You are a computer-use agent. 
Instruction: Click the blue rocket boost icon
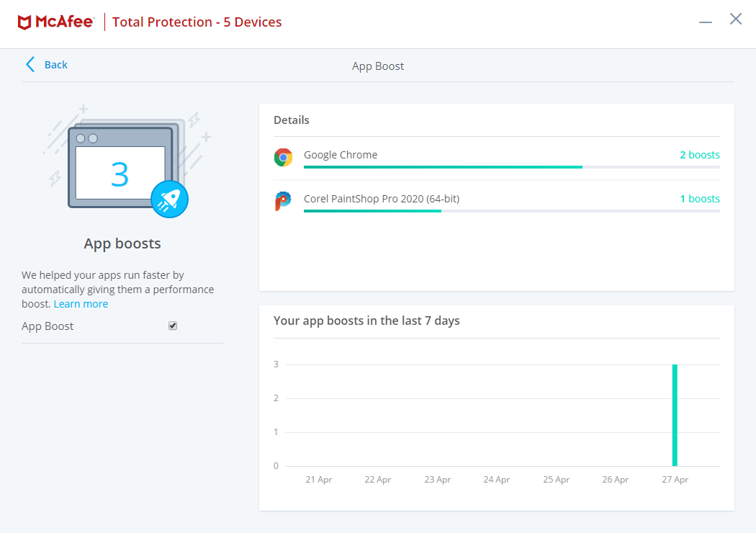point(169,200)
